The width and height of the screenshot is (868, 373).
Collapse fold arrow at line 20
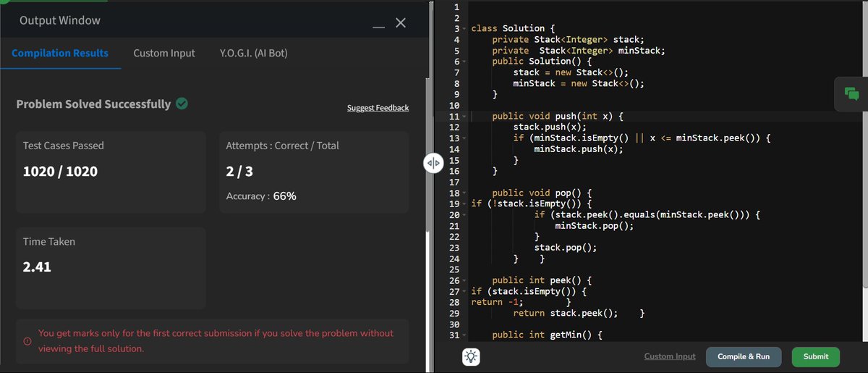[x=464, y=215]
